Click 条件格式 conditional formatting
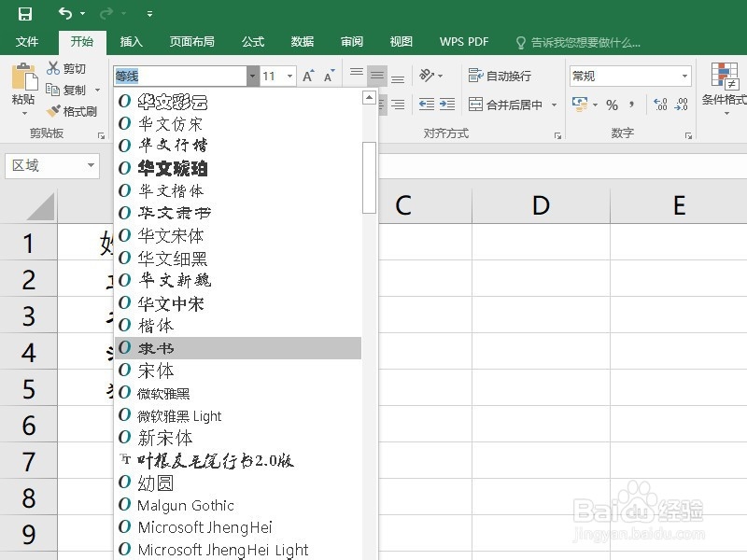The height and width of the screenshot is (560, 747). click(x=726, y=89)
